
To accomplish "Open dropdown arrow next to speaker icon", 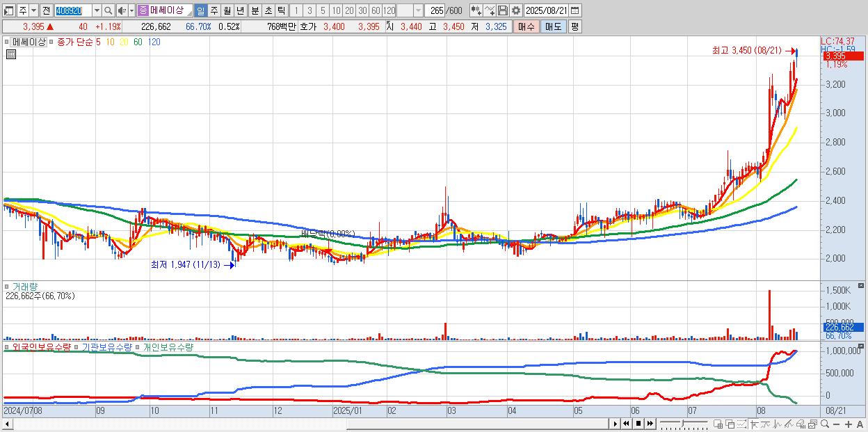I will pyautogui.click(x=131, y=10).
